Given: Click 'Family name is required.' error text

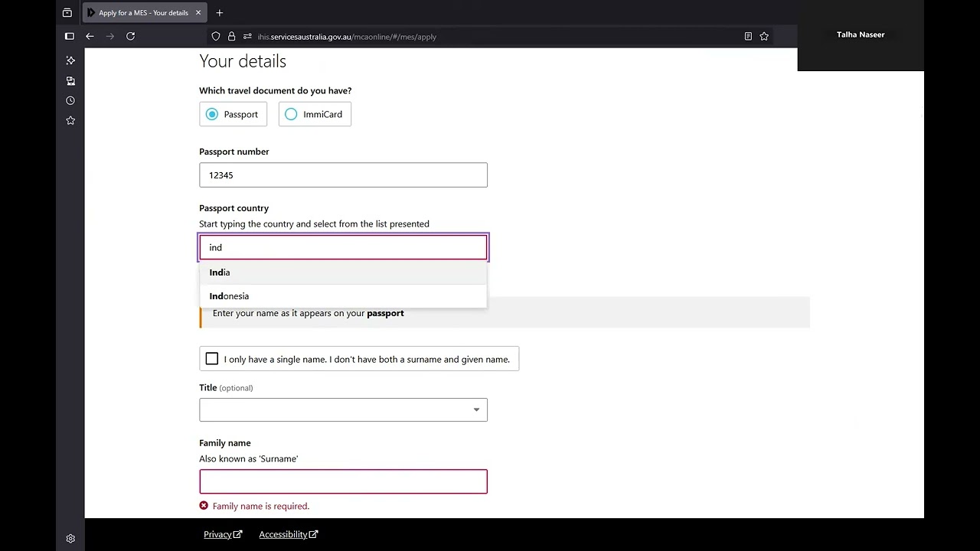Looking at the screenshot, I should click(261, 506).
